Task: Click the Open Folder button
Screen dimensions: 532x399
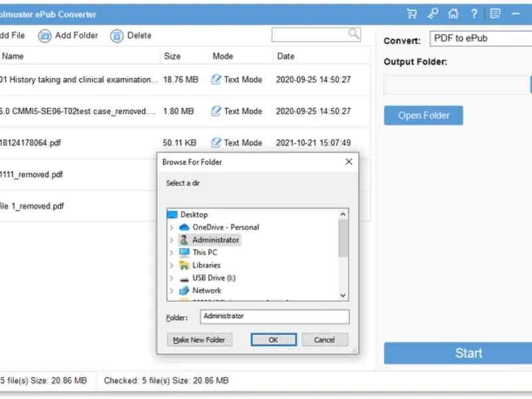Action: point(424,115)
